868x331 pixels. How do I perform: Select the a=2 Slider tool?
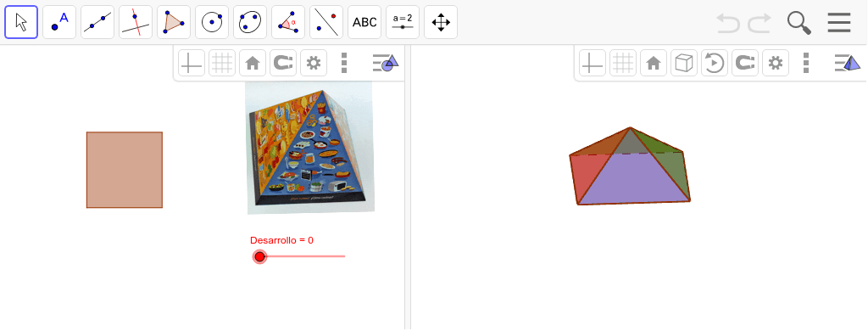click(403, 22)
